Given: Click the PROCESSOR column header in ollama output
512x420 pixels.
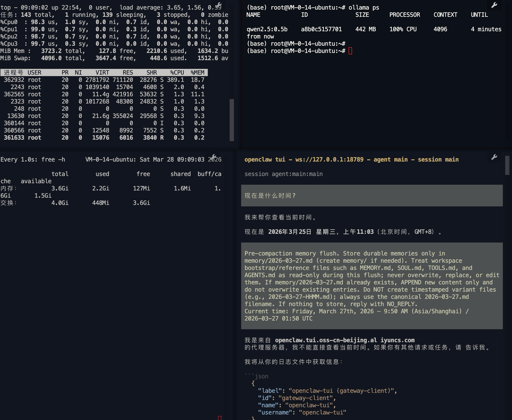Looking at the screenshot, I should tap(405, 15).
